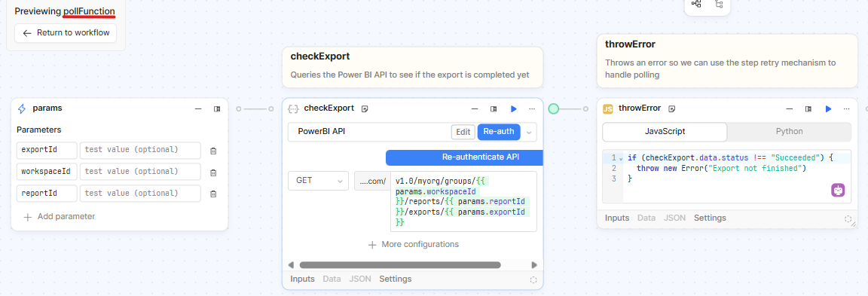This screenshot has width=868, height=296.
Task: Click test value field for workspaceId
Action: [140, 172]
